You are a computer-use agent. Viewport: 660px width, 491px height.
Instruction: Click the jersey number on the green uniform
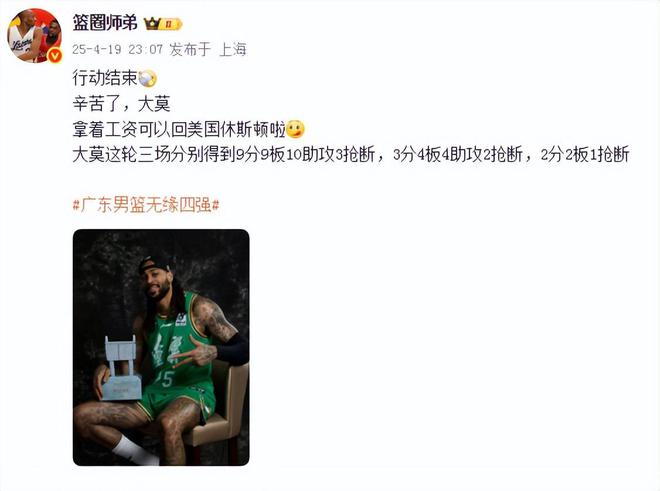[x=165, y=379]
